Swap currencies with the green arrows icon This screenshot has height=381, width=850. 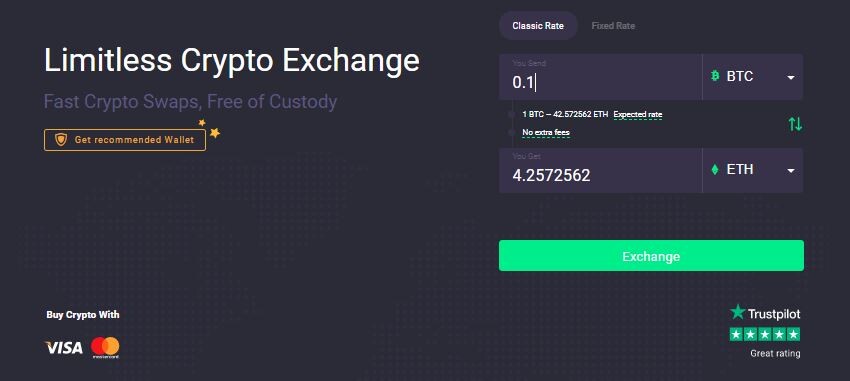[x=795, y=124]
